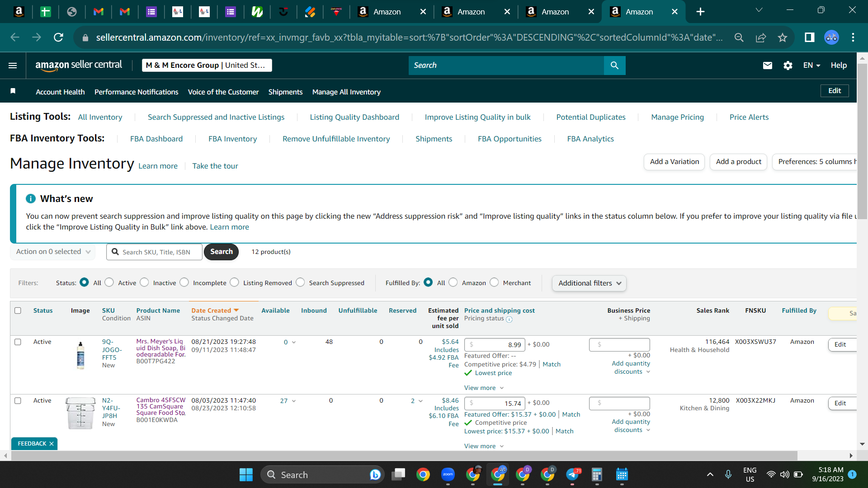Expand View more for Mrs. Meyer's row

pos(484,388)
